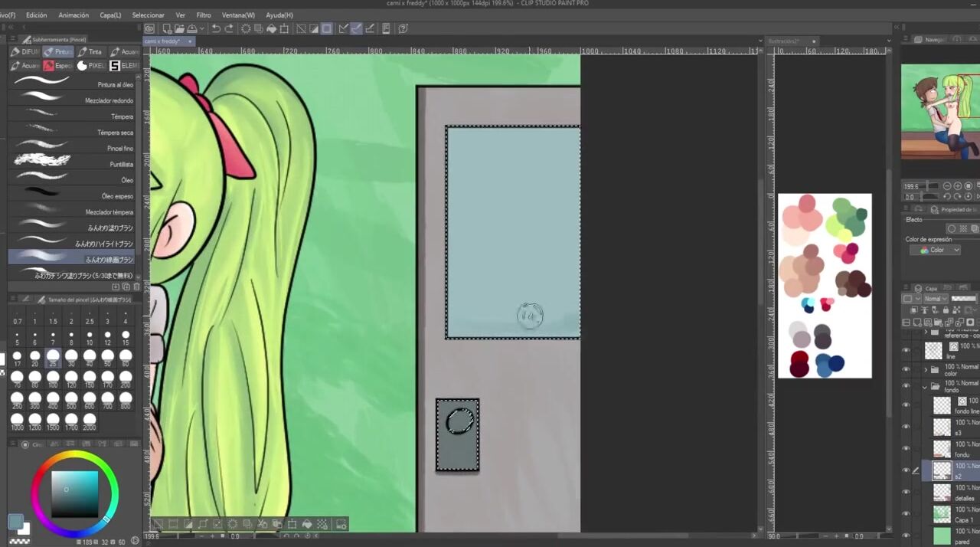Click the Save icon in the top toolbar
The image size is (980, 547).
pos(191,29)
